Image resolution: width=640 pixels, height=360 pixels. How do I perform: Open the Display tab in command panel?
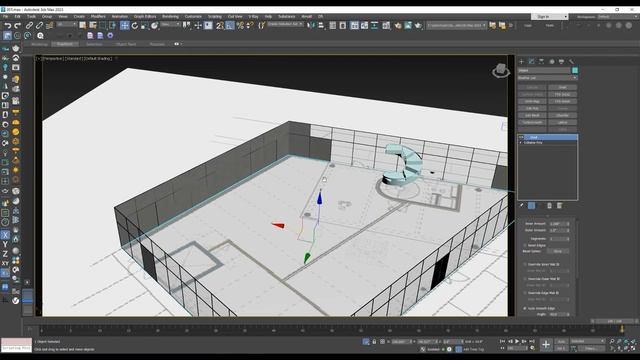coord(562,61)
